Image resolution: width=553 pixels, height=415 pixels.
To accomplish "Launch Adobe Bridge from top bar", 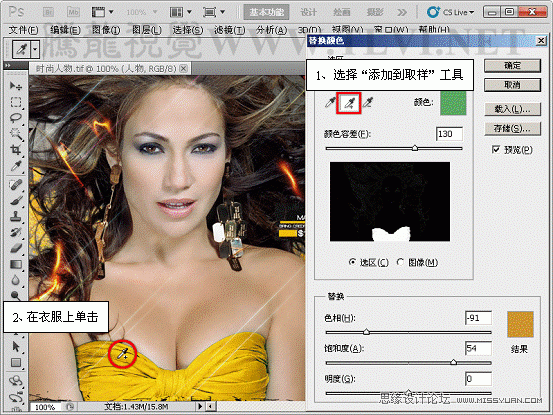I will click(x=48, y=12).
